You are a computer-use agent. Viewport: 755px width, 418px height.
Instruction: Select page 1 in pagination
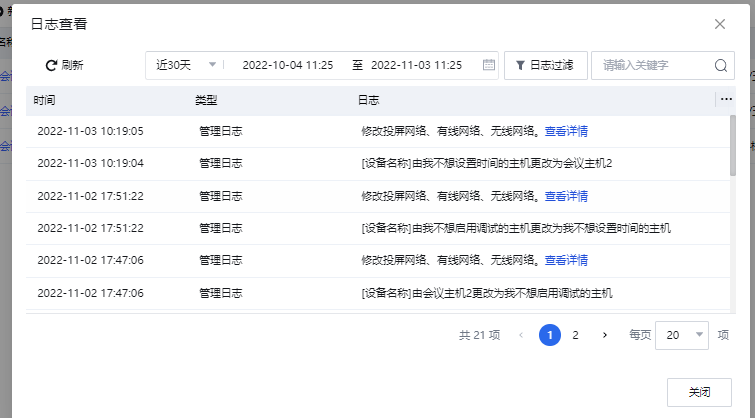(549, 335)
